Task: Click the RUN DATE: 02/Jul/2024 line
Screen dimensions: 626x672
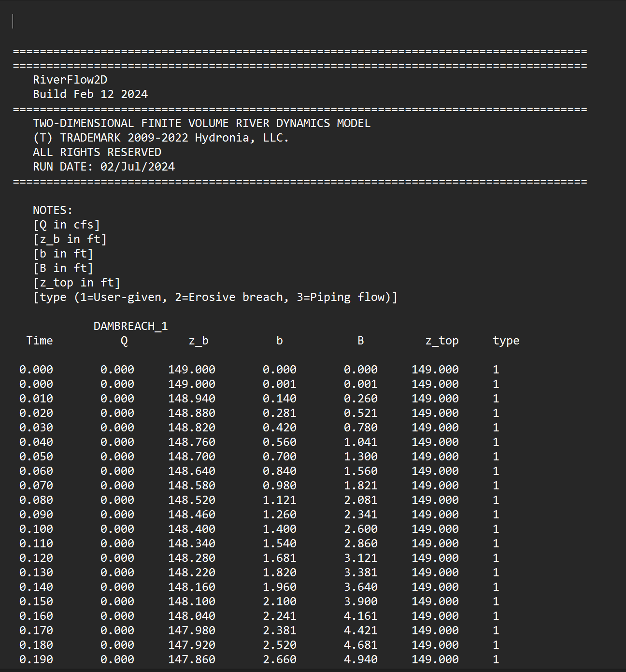Action: [103, 167]
